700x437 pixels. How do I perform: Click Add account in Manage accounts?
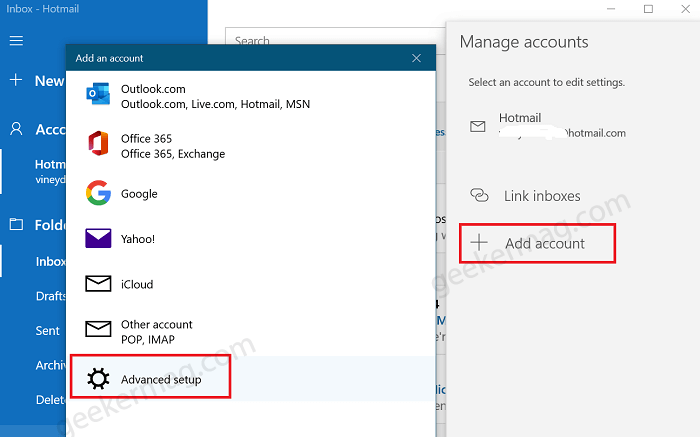tap(538, 243)
